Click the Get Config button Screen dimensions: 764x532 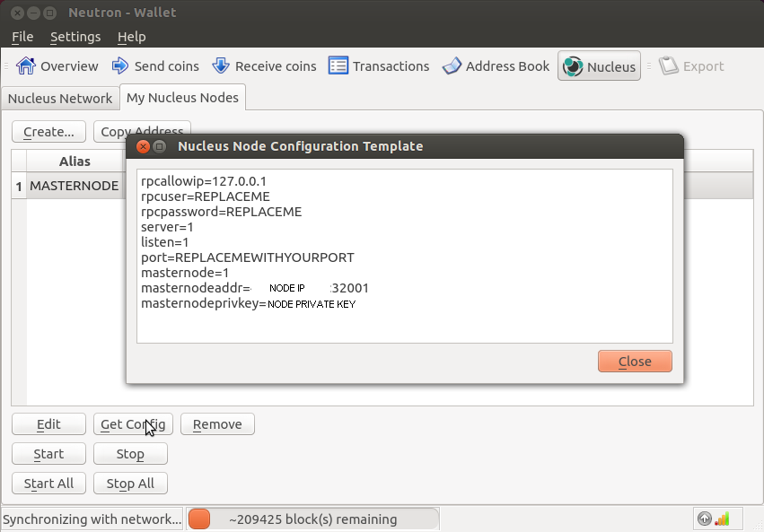tap(133, 424)
